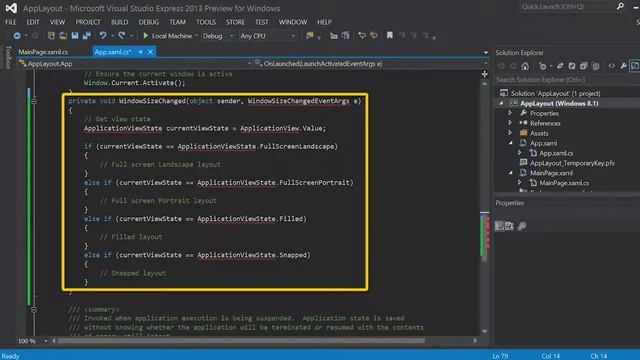Viewport: 640px width, 360px height.
Task: Click the Open File folder icon
Action: [63, 36]
